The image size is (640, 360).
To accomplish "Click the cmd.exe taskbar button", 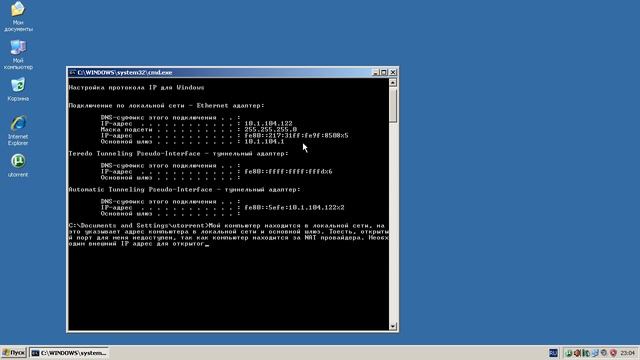I will click(x=69, y=353).
